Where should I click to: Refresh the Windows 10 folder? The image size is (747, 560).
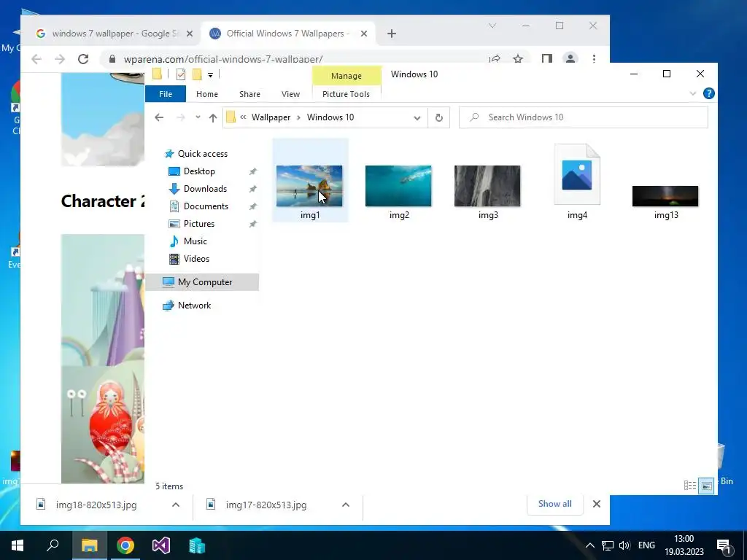point(438,117)
